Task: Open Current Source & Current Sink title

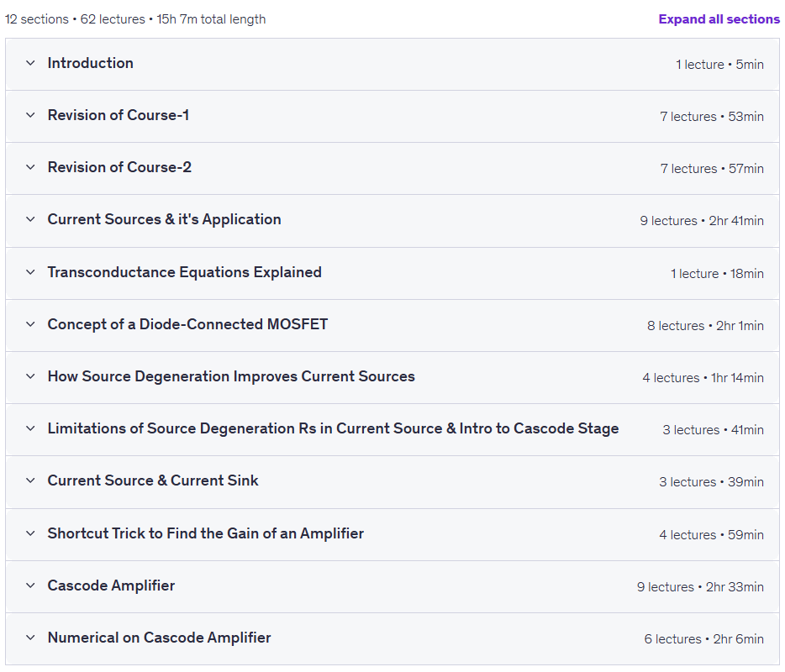Action: click(x=153, y=480)
